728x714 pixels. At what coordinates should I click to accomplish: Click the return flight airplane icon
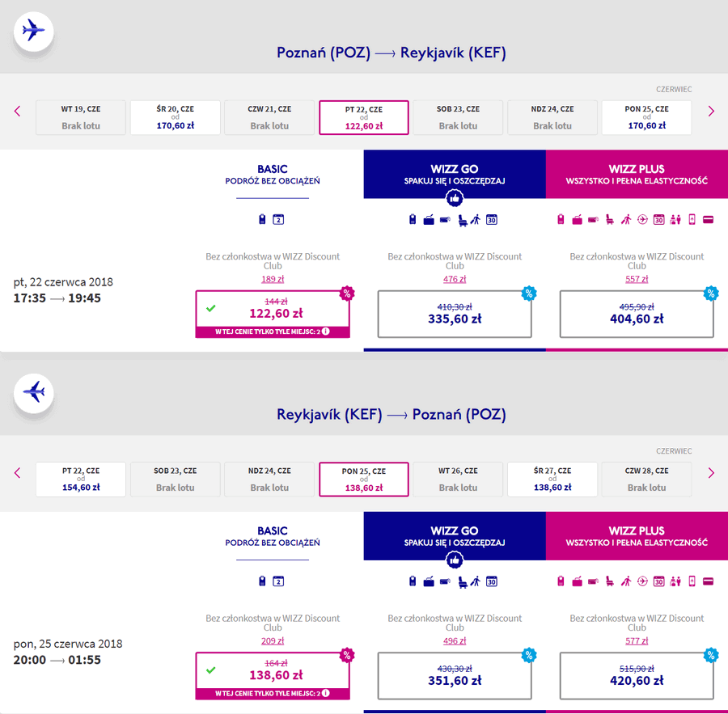pyautogui.click(x=33, y=393)
